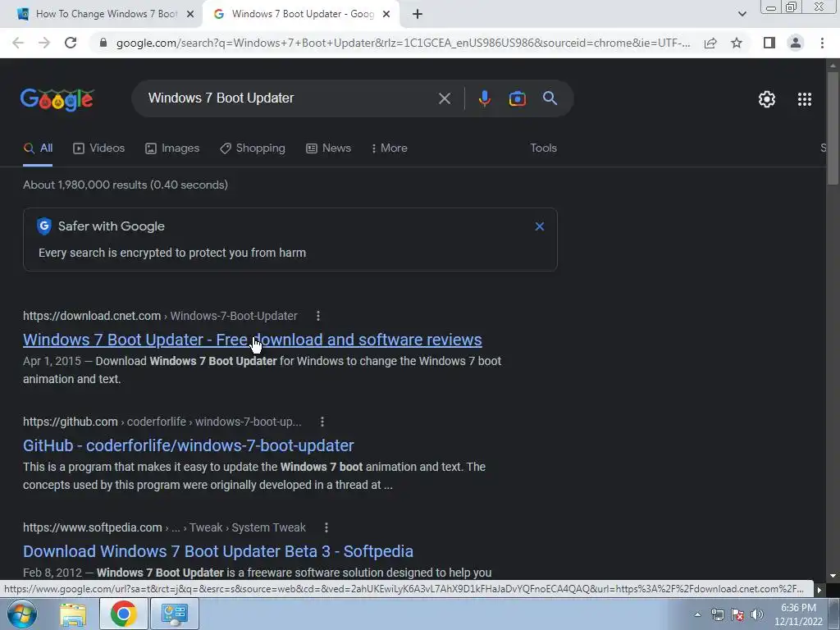The image size is (840, 630).
Task: Open options for the github result
Action: tap(322, 422)
